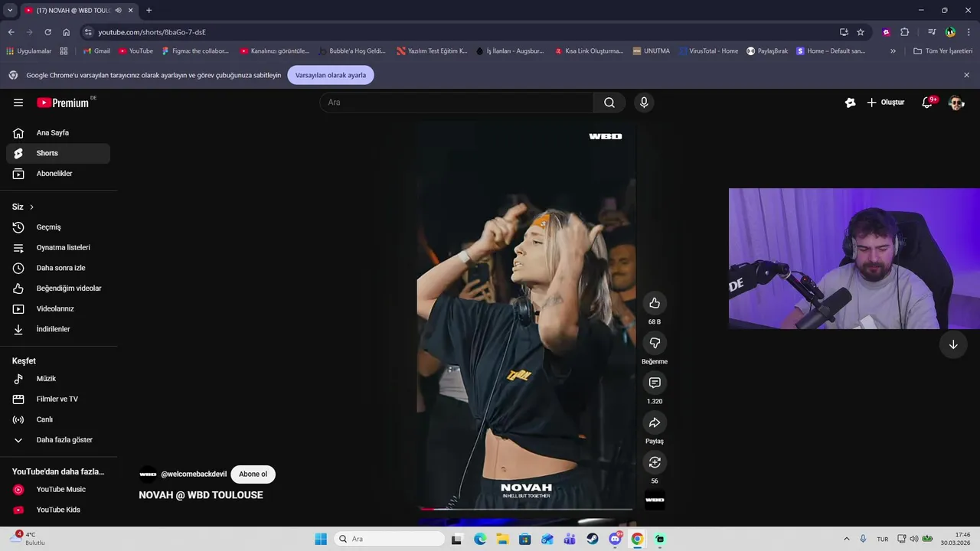Open YouTube notifications bell
The height and width of the screenshot is (551, 980).
point(927,103)
